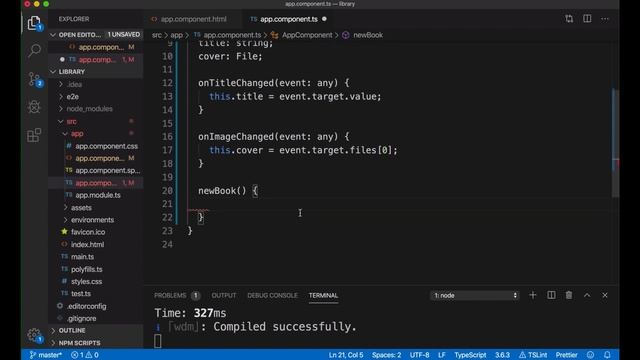
Task: Close the terminal panel
Action: [605, 296]
